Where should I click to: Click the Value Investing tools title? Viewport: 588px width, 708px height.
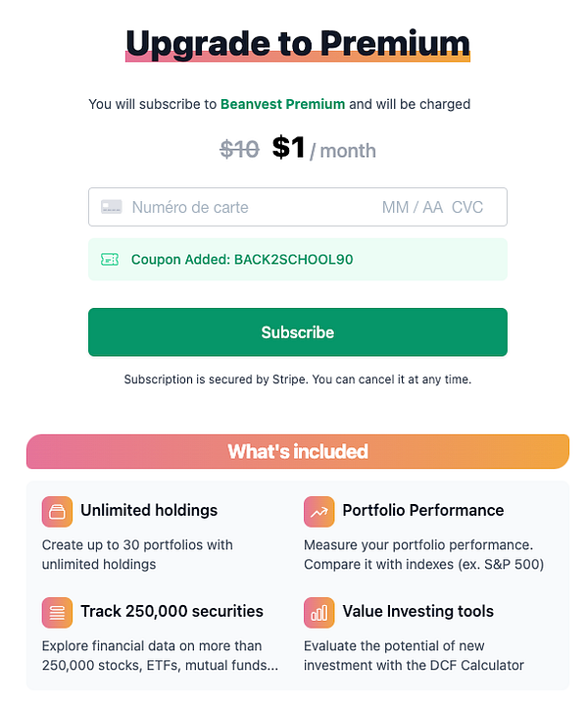[417, 611]
